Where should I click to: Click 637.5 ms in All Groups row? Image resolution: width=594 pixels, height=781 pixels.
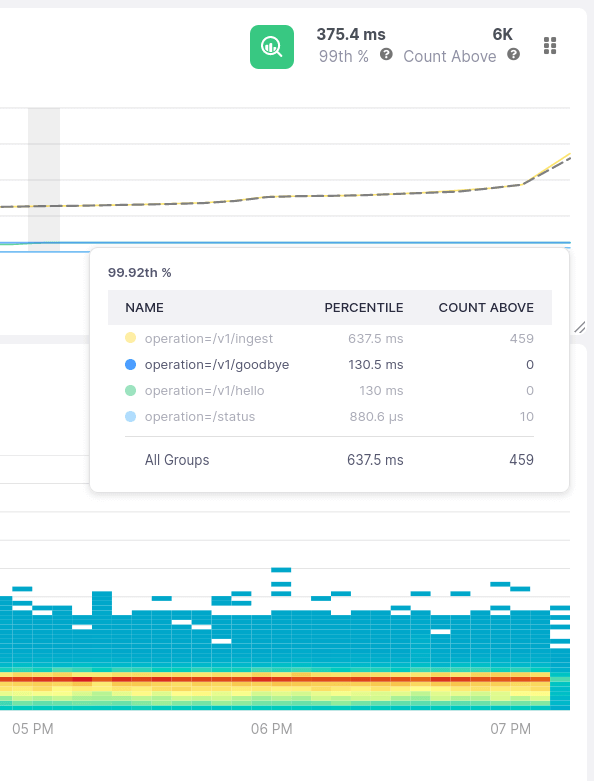tap(375, 460)
